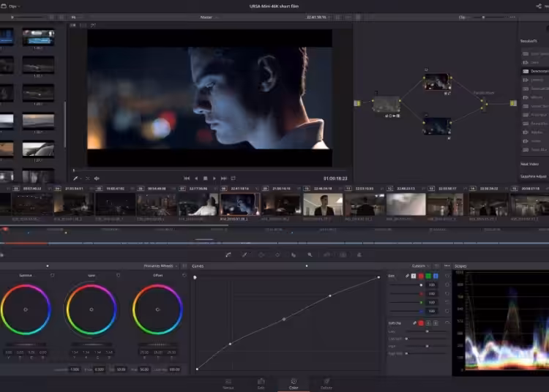Open the Stereoscopic 3D palette icon

coord(343,255)
